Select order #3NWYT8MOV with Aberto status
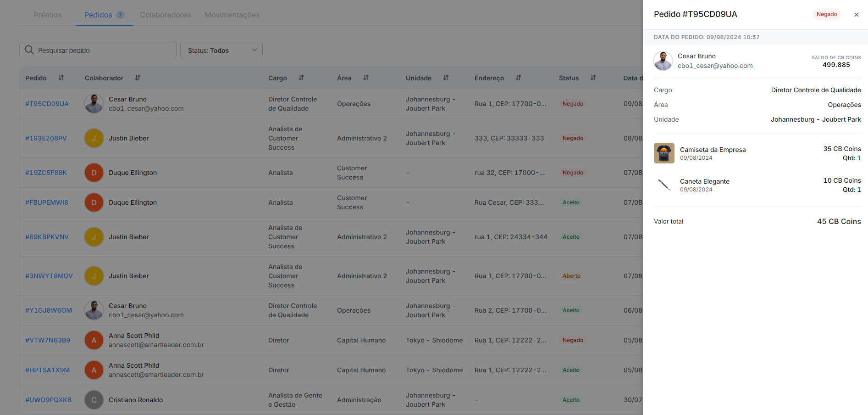868x415 pixels. pos(49,276)
